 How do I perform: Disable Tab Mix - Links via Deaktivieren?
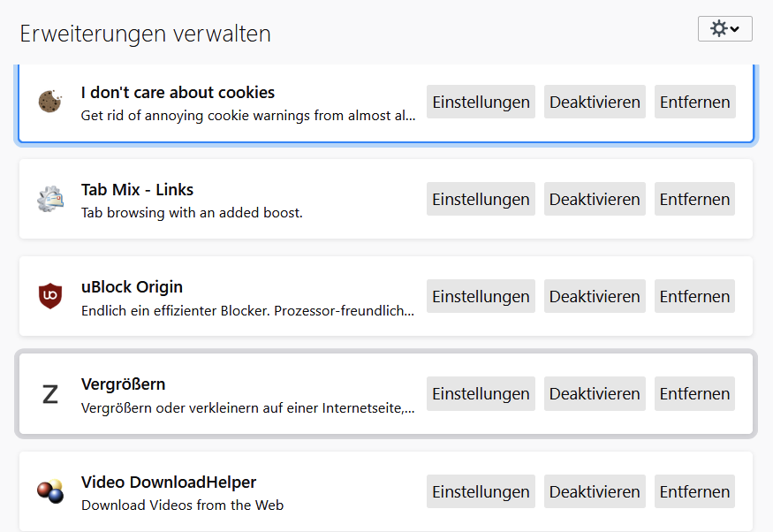pos(595,199)
